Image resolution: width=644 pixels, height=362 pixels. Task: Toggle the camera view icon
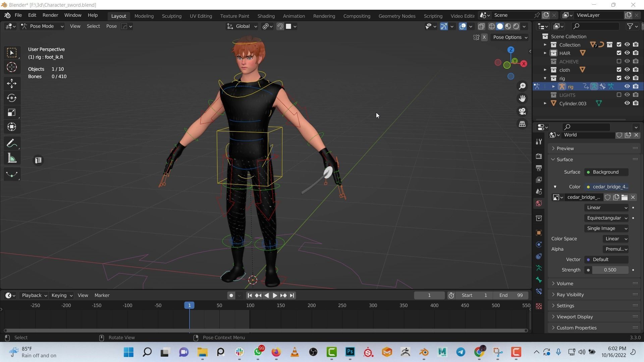pyautogui.click(x=522, y=111)
